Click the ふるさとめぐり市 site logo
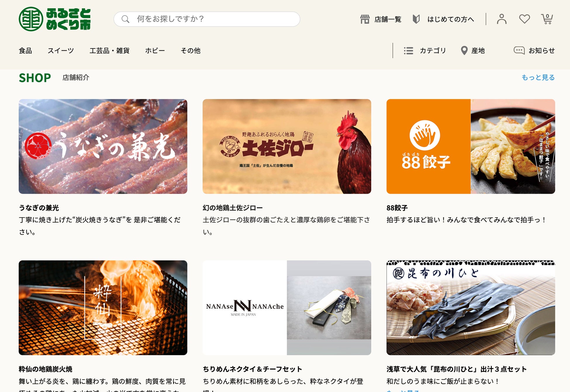 (55, 19)
